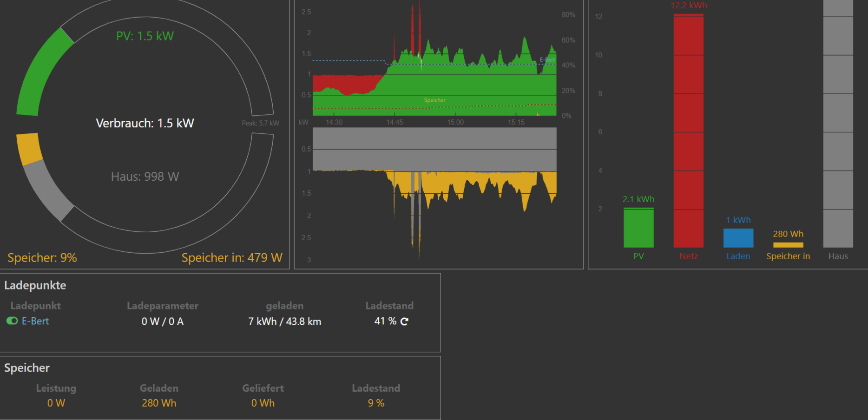This screenshot has width=868, height=420.
Task: Click the blue Laden bar in energy chart
Action: pyautogui.click(x=738, y=238)
